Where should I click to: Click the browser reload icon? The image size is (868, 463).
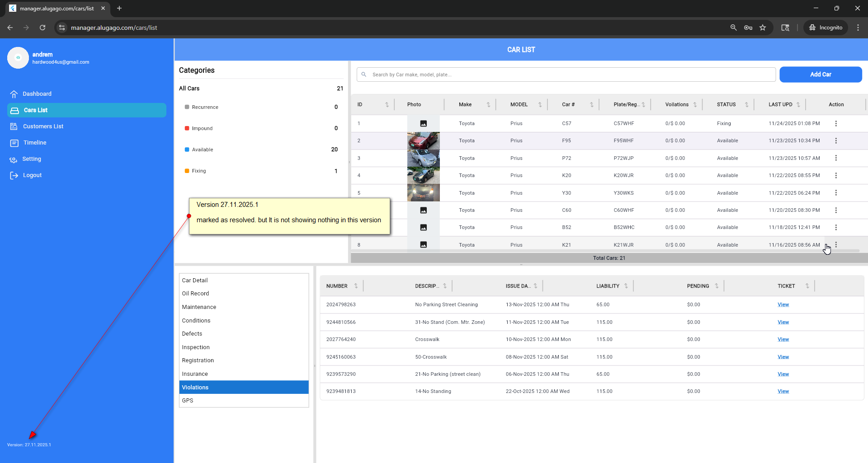click(x=42, y=28)
